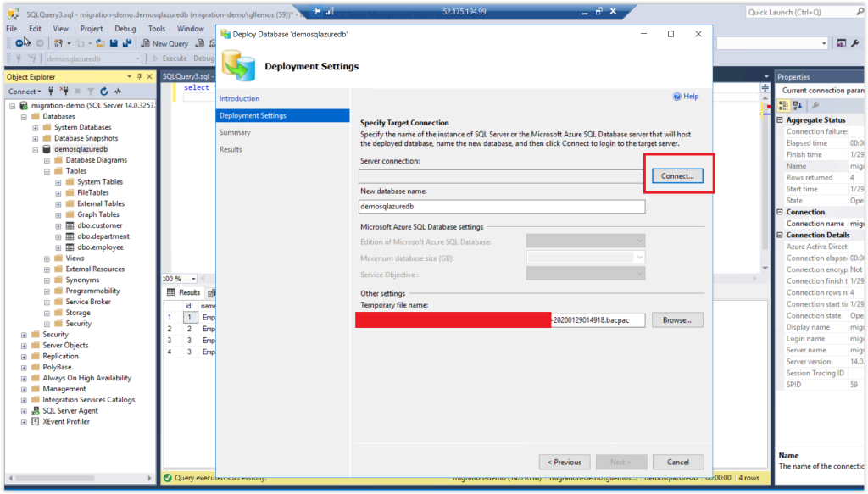The width and height of the screenshot is (868, 494).
Task: Click the Connect... button for server connection
Action: (677, 176)
